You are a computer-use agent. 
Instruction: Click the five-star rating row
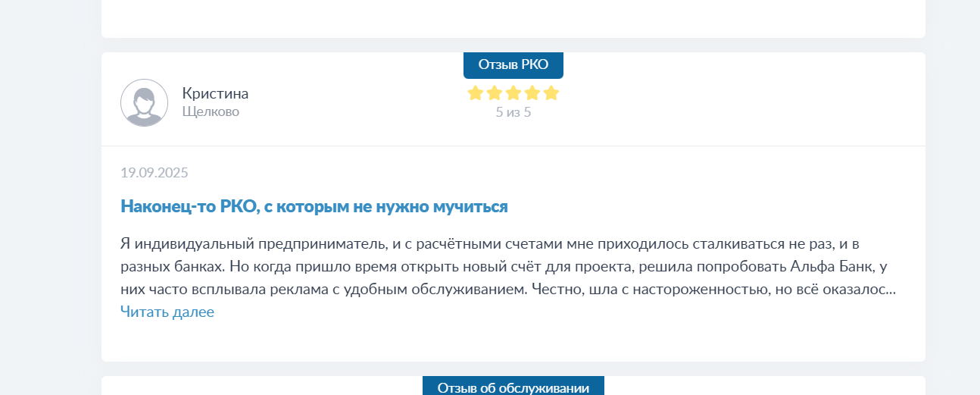click(x=513, y=93)
